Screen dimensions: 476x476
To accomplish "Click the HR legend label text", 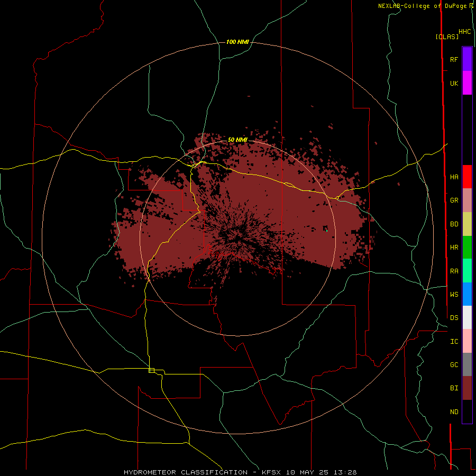I will (454, 248).
